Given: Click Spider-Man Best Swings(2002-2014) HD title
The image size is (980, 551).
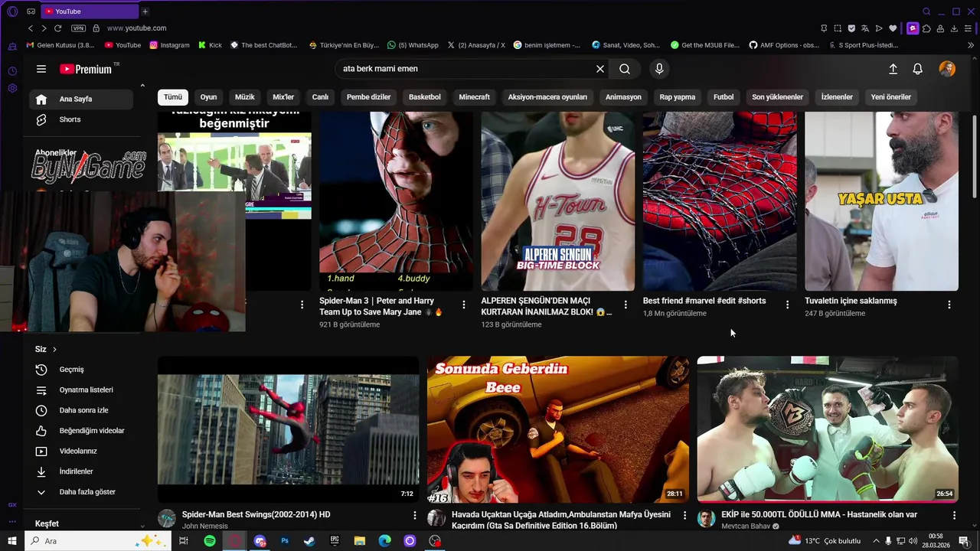Looking at the screenshot, I should [x=256, y=515].
